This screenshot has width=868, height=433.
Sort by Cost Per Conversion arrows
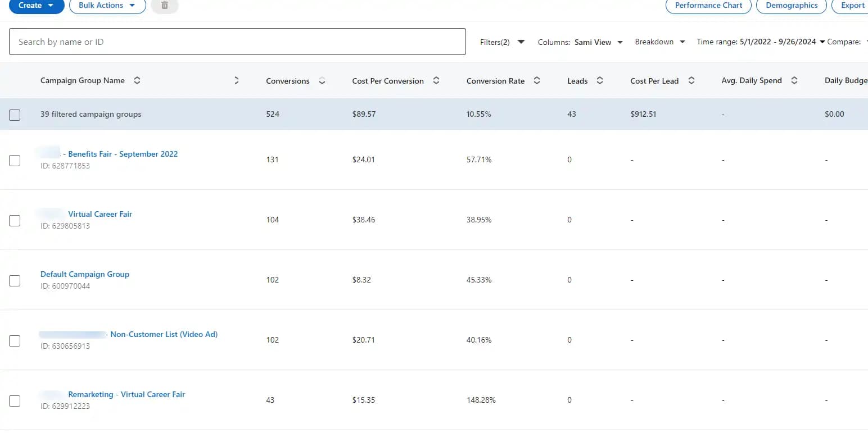pyautogui.click(x=436, y=81)
